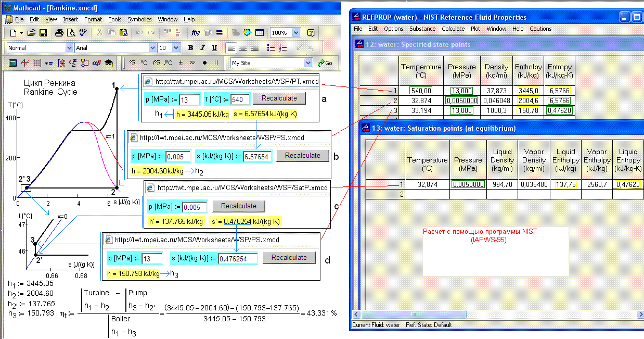Image resolution: width=644 pixels, height=339 pixels.
Task: Toggle Bold formatting
Action: [190, 48]
